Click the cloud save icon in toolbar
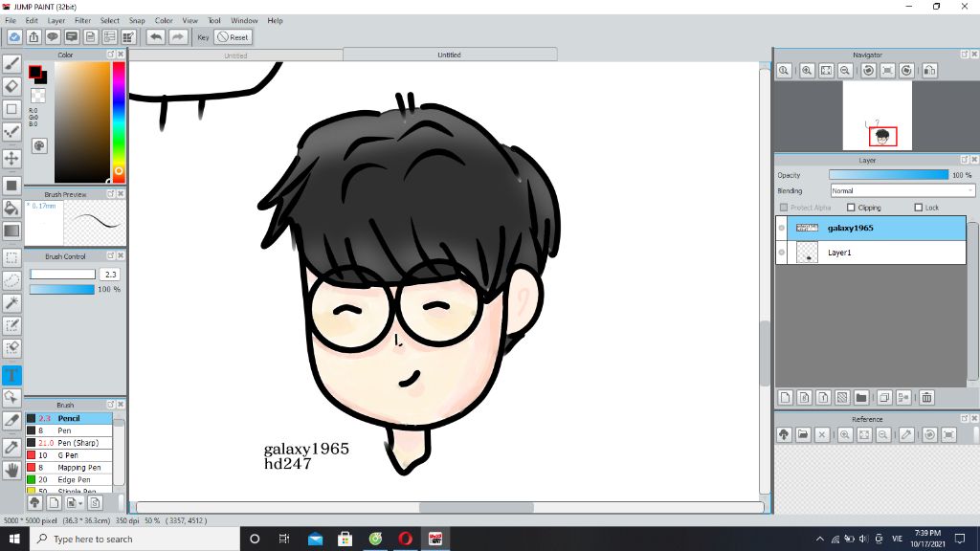Screen dimensions: 980x551 [14, 37]
